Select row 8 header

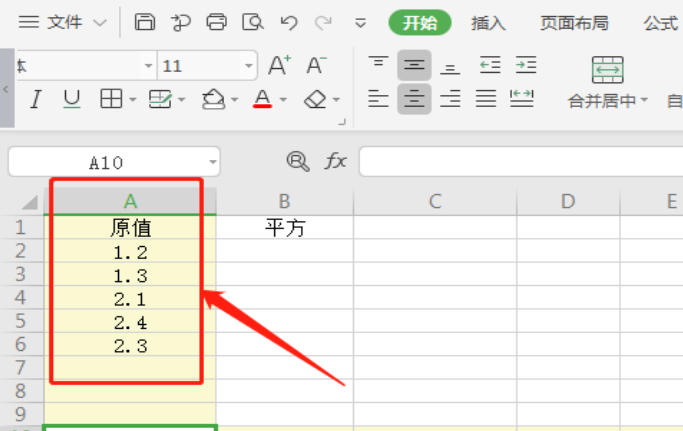(x=21, y=391)
